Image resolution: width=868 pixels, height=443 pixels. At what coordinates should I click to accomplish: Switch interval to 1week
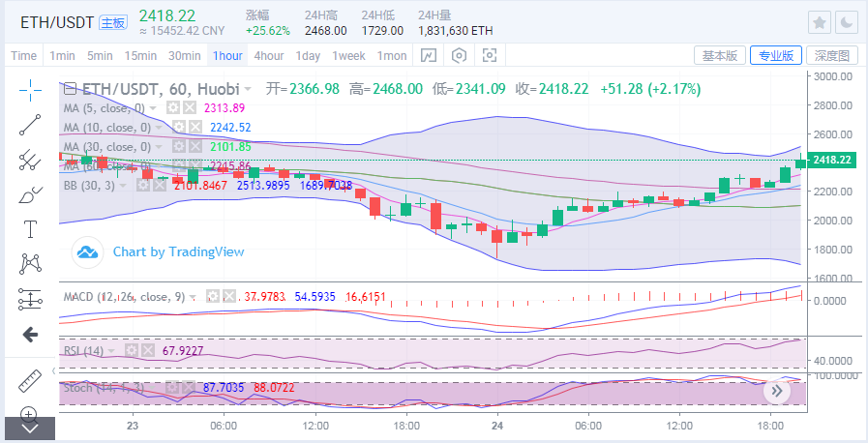click(x=348, y=55)
